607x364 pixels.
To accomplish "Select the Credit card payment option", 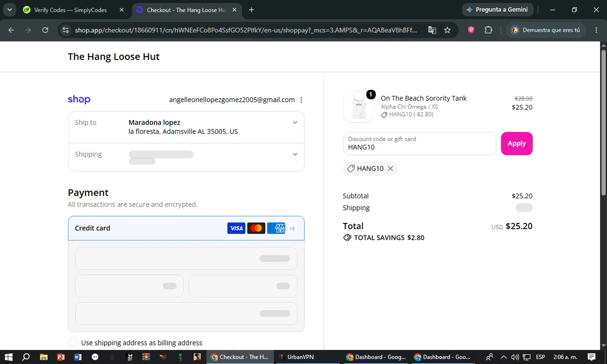I will [186, 228].
